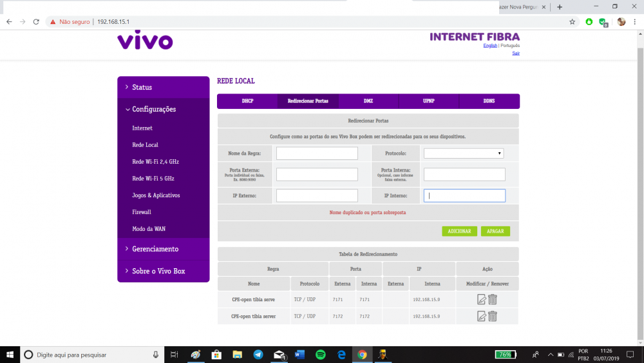Click the 'Não seguro' security warning
The height and width of the screenshot is (363, 644).
70,22
